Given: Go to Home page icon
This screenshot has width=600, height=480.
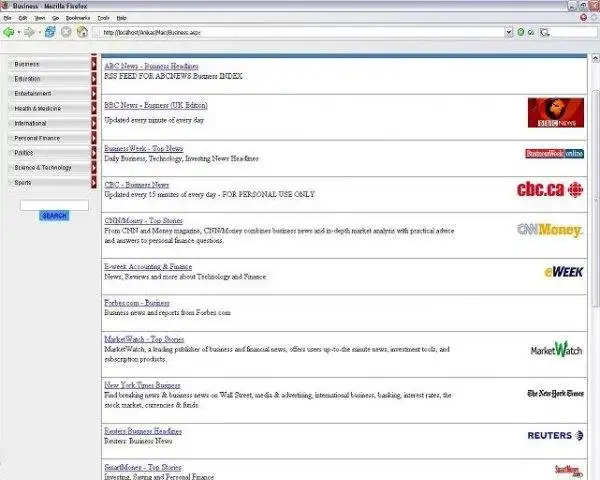Looking at the screenshot, I should (82, 32).
